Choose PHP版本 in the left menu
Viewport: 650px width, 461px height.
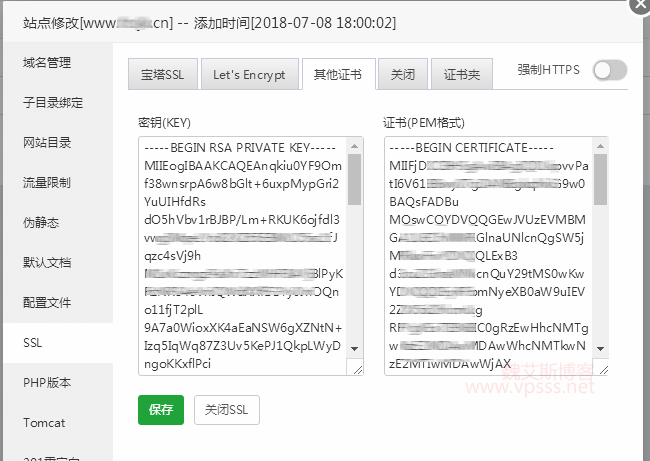point(47,383)
